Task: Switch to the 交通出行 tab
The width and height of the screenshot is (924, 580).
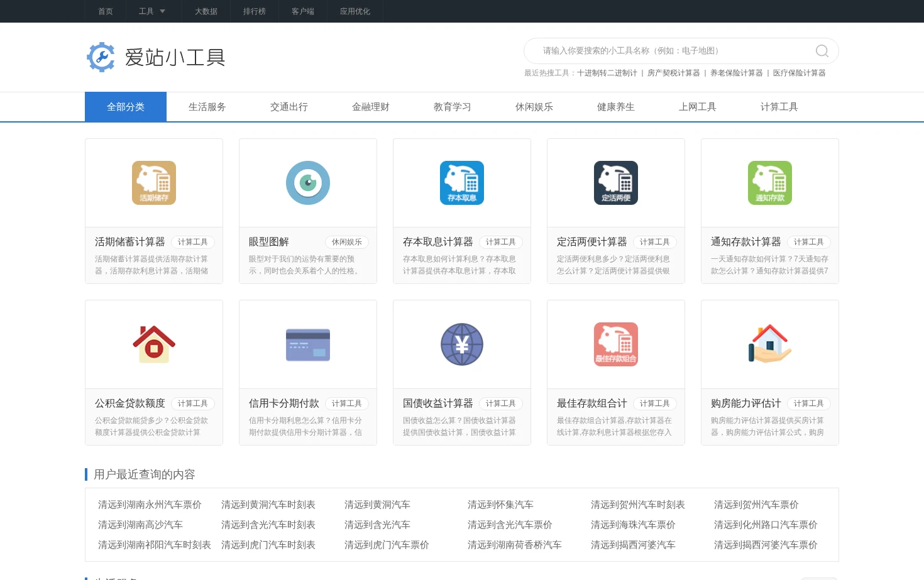Action: point(289,107)
